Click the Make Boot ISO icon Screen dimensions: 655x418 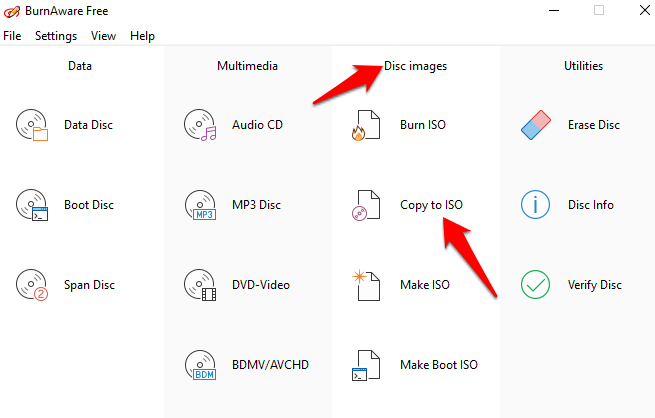(366, 365)
